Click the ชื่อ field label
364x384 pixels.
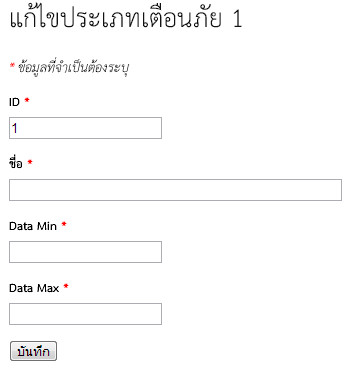[x=16, y=163]
